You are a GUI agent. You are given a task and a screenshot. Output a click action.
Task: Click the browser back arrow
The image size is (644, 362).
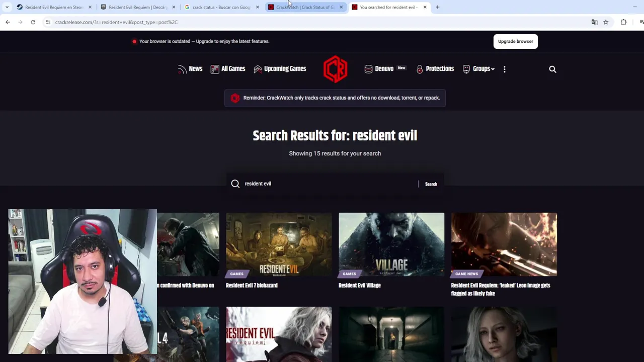click(8, 22)
